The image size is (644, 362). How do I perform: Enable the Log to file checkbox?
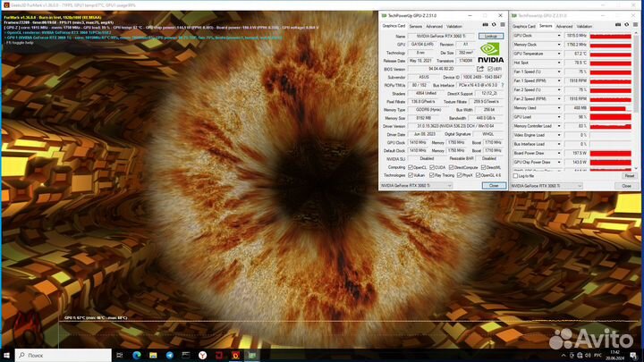tap(515, 176)
